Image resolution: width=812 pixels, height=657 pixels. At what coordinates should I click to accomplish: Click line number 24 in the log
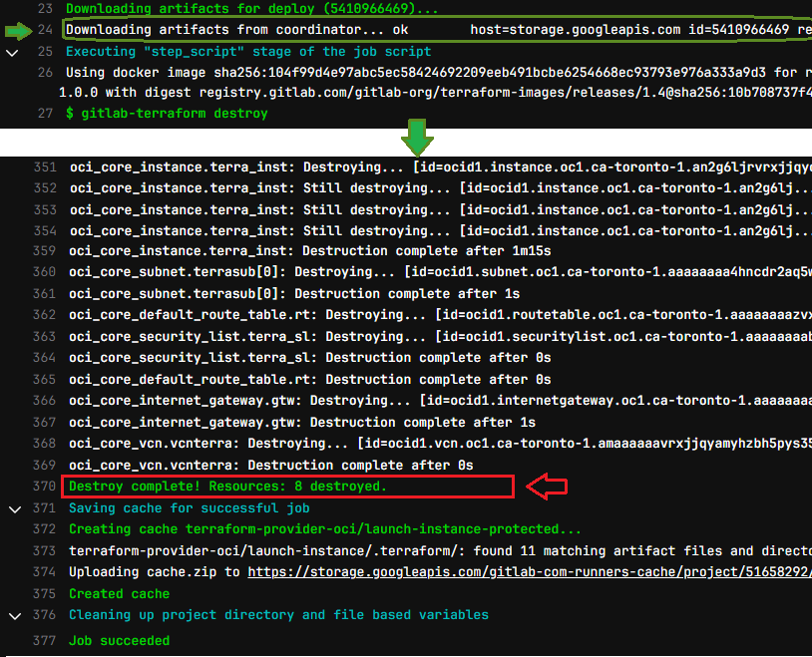pyautogui.click(x=45, y=30)
